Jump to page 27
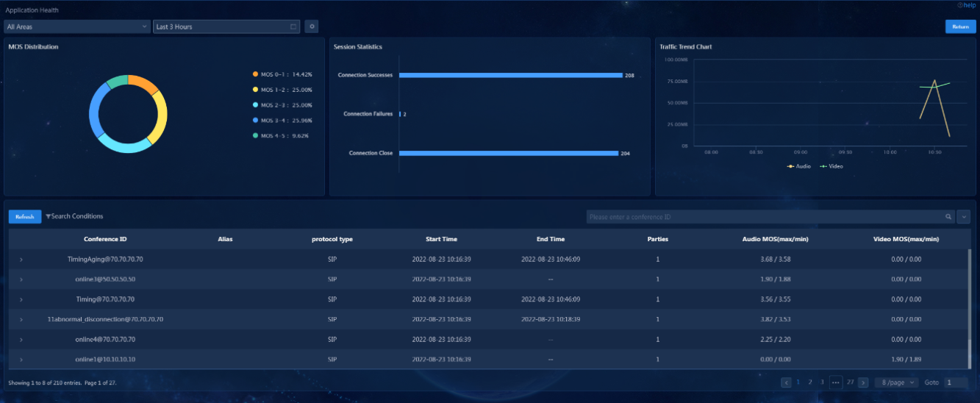Viewport: 980px width, 403px height. 850,382
